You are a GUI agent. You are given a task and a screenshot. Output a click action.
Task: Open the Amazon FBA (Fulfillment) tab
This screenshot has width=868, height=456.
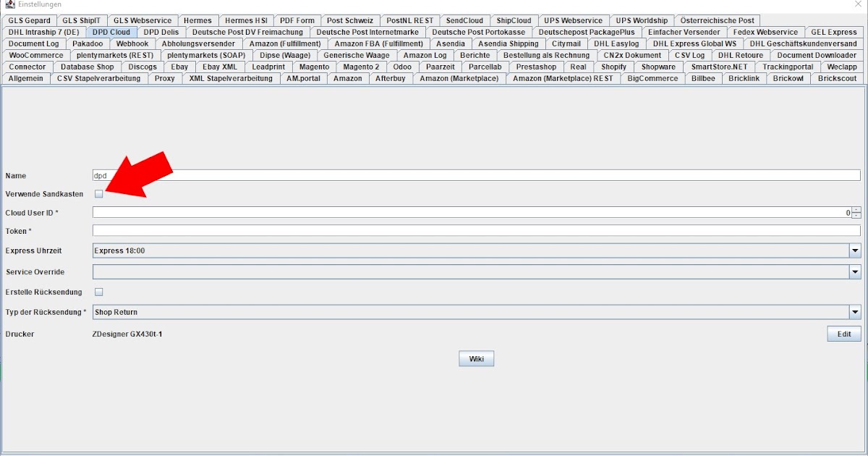379,43
